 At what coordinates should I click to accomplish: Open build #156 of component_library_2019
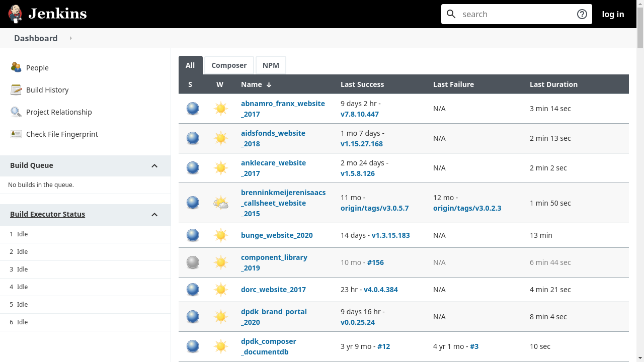(x=375, y=262)
